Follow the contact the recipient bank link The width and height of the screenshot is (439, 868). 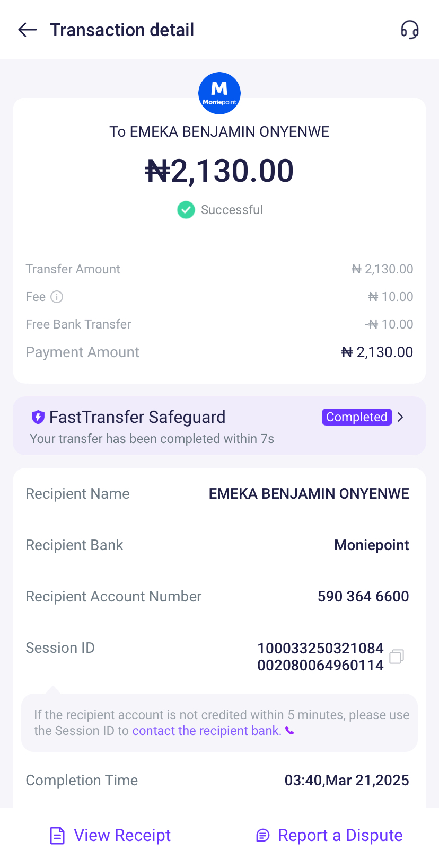[x=207, y=731]
